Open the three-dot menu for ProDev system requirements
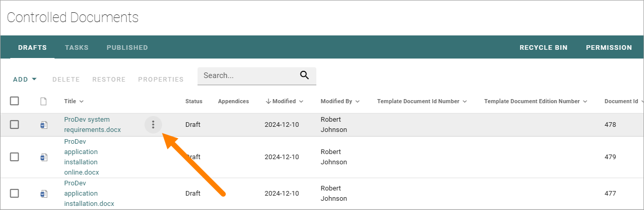644x210 pixels. tap(153, 124)
